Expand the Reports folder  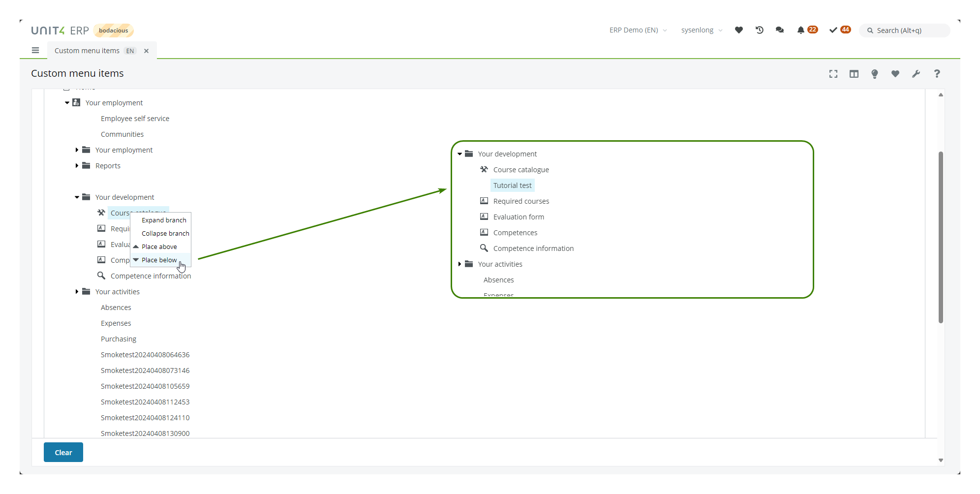[x=77, y=166]
